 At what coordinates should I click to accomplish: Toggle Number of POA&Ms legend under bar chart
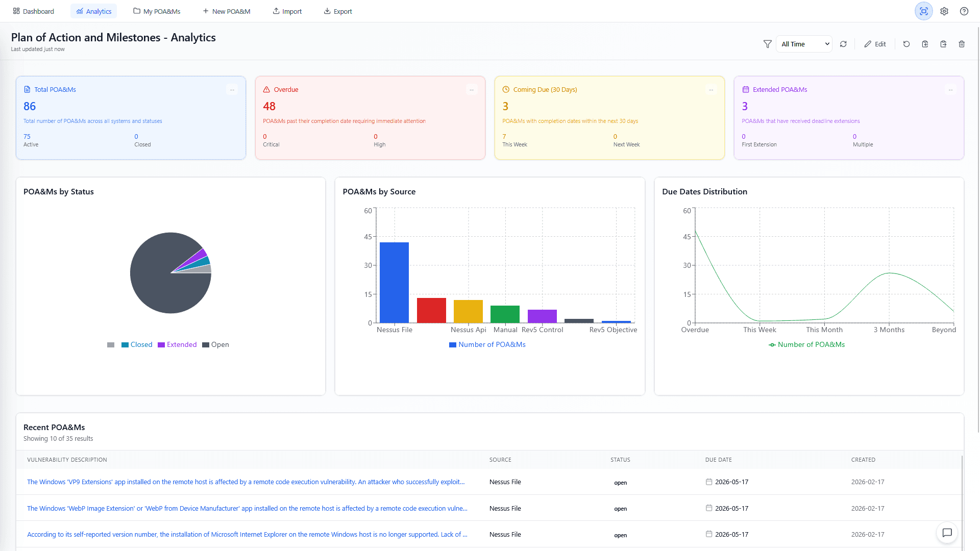click(487, 344)
